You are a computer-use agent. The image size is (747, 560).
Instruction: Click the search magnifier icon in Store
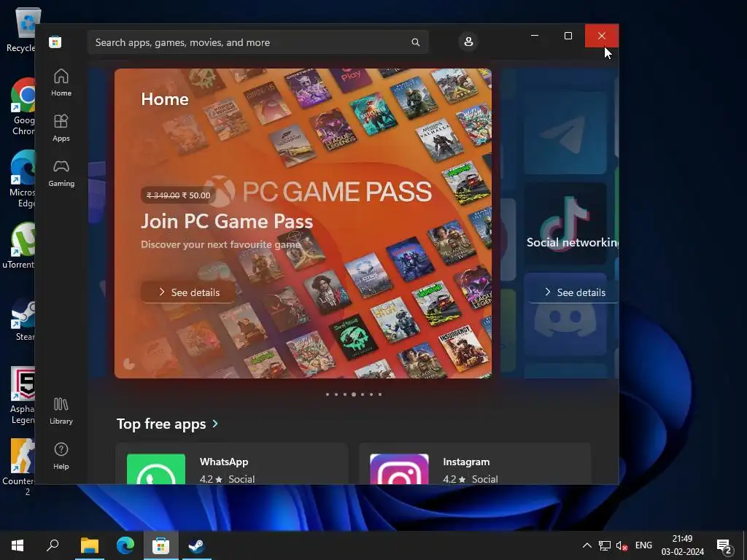click(x=415, y=42)
